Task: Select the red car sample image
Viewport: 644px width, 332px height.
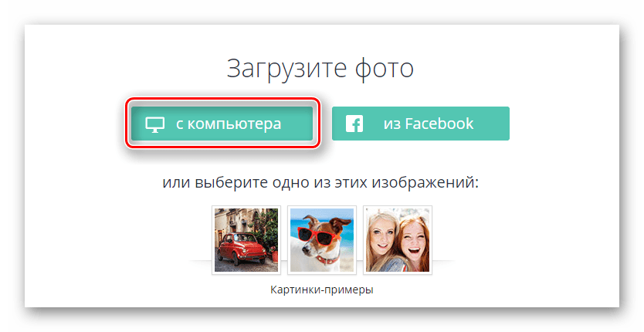Action: click(246, 240)
